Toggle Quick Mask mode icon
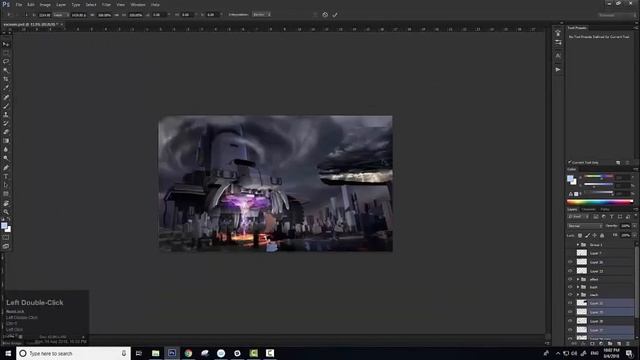The image size is (640, 360). pyautogui.click(x=6, y=238)
